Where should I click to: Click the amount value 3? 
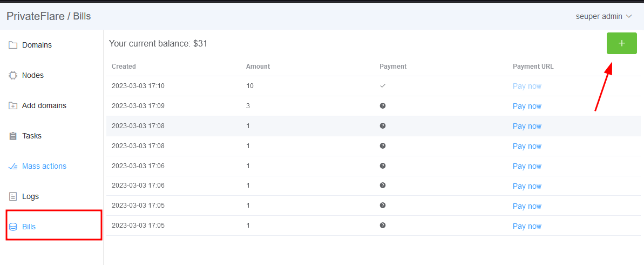[x=248, y=106]
